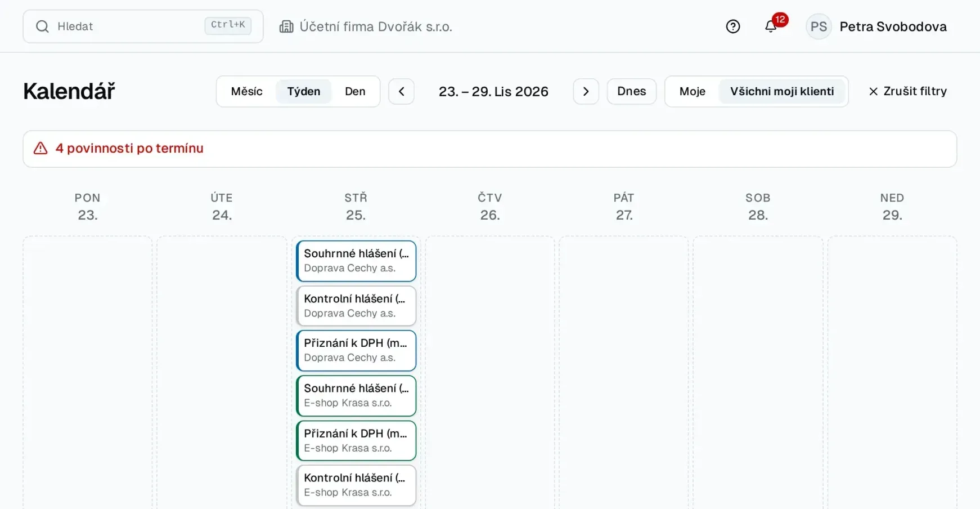
Task: Switch to Týden view
Action: 304,91
